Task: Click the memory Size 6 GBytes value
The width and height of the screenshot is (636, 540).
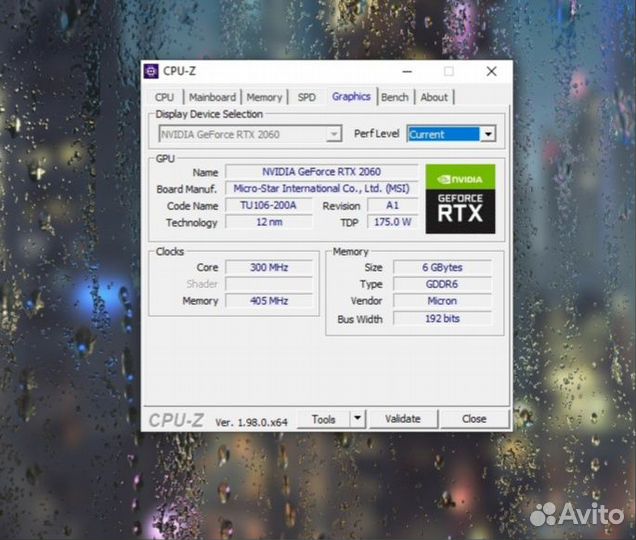Action: pos(442,267)
